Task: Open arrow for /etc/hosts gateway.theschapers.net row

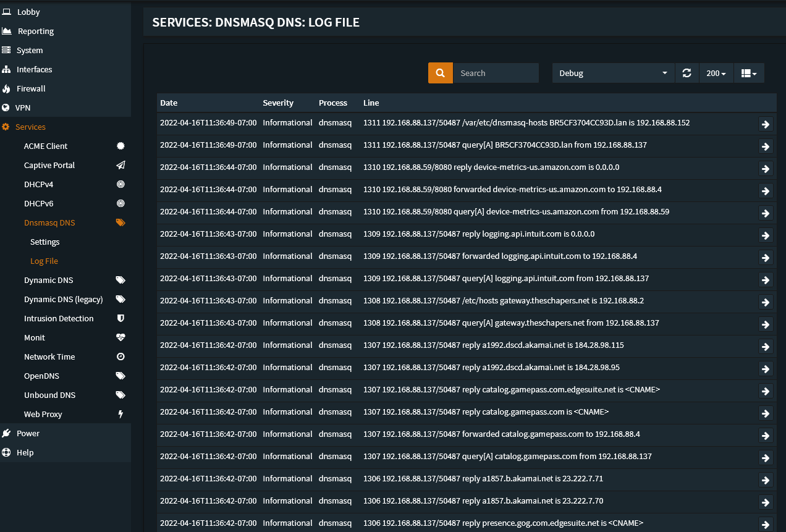Action: (766, 302)
